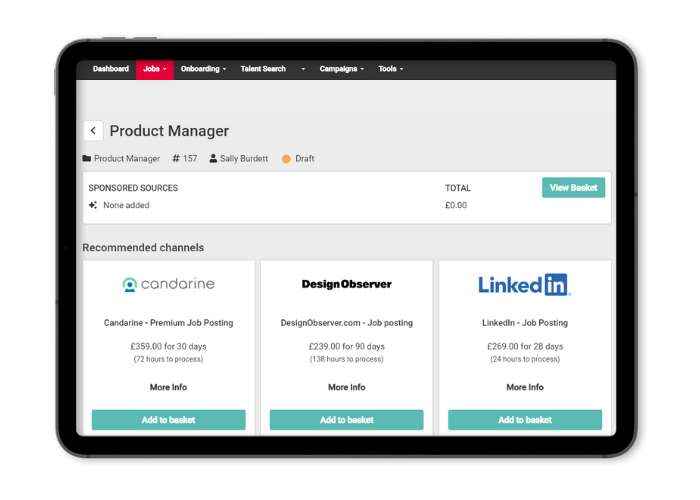Expand the Onboarding dropdown
The height and width of the screenshot is (500, 700).
tap(203, 69)
